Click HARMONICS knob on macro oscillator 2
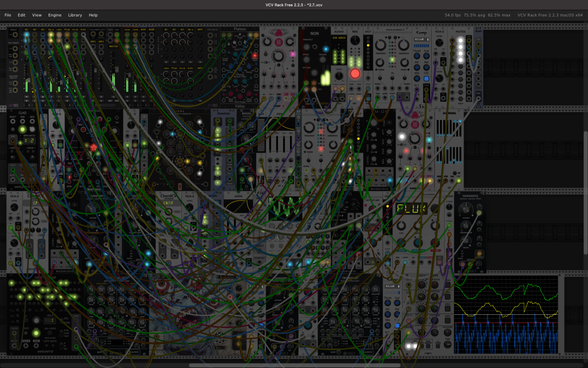The height and width of the screenshot is (368, 588). (403, 45)
